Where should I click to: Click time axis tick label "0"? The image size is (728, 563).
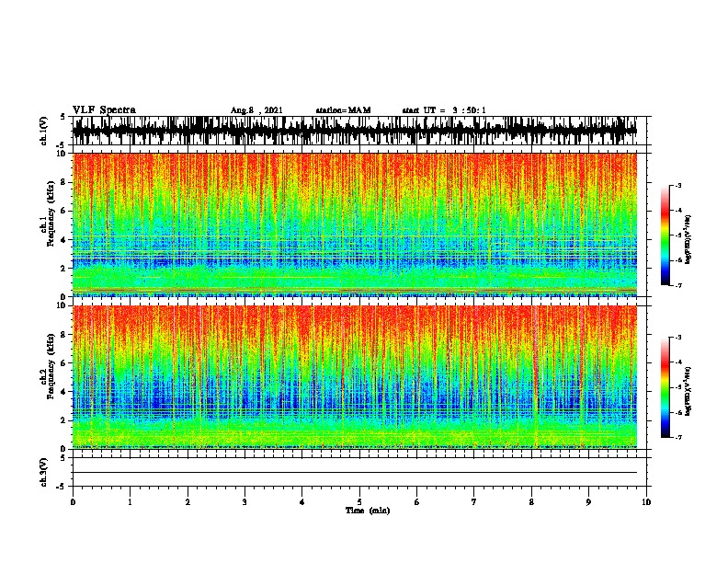point(73,502)
